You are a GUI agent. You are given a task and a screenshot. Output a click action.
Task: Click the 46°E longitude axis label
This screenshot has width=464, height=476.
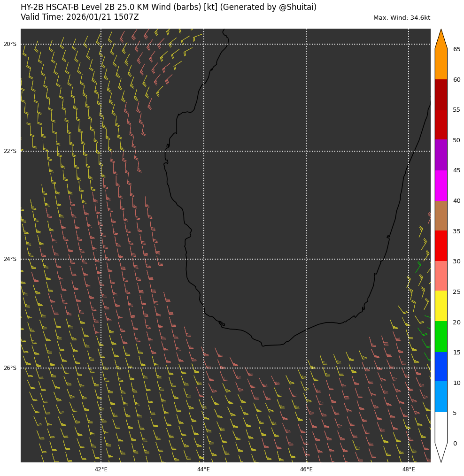click(306, 469)
